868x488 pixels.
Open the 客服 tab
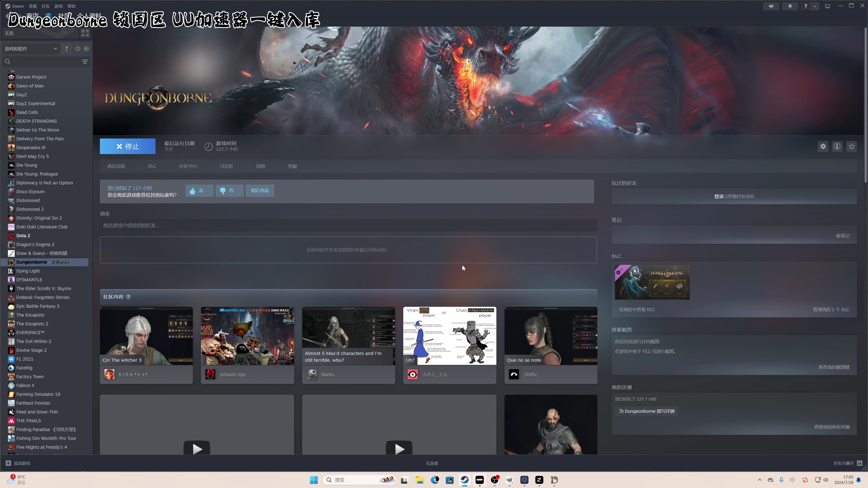[x=292, y=166]
